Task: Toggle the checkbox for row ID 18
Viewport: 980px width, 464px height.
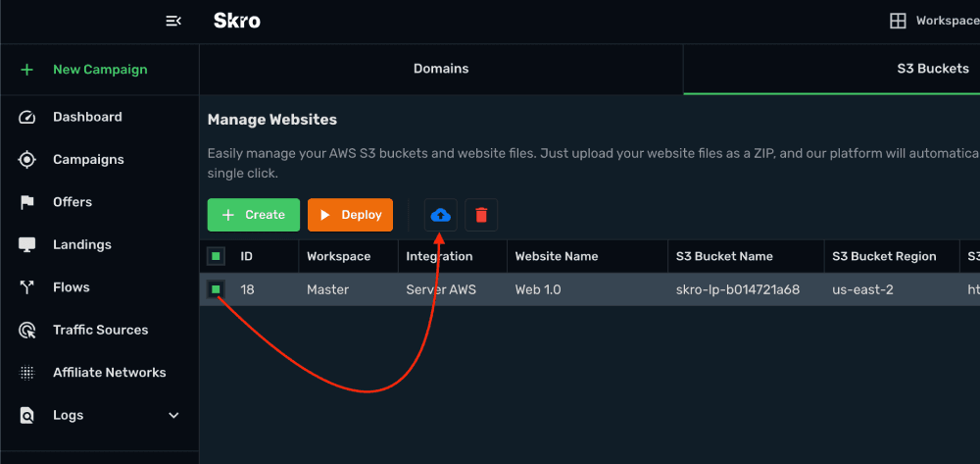Action: (216, 289)
